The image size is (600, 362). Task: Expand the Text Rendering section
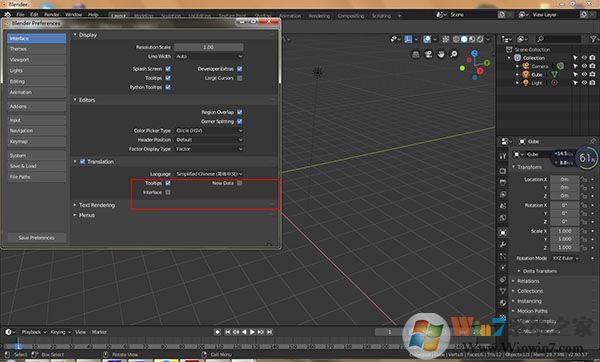(x=97, y=205)
